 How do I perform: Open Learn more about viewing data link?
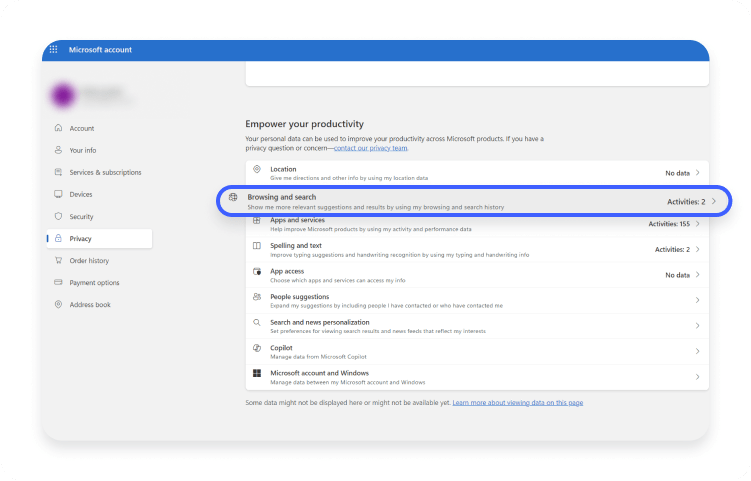[518, 402]
